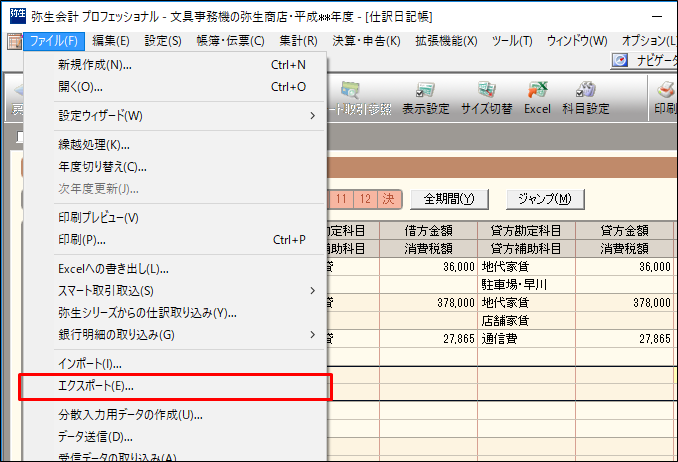The width and height of the screenshot is (678, 462).
Task: Click the Excel export toolbar icon
Action: point(537,98)
